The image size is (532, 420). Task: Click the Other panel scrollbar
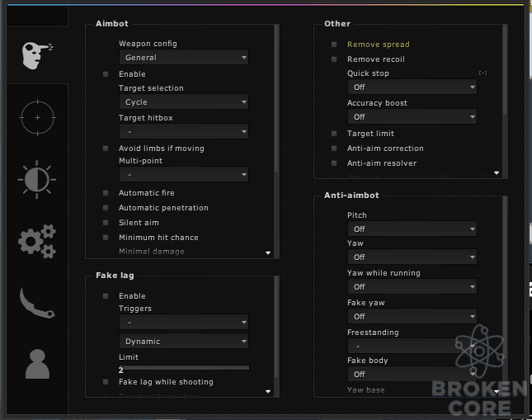click(506, 69)
